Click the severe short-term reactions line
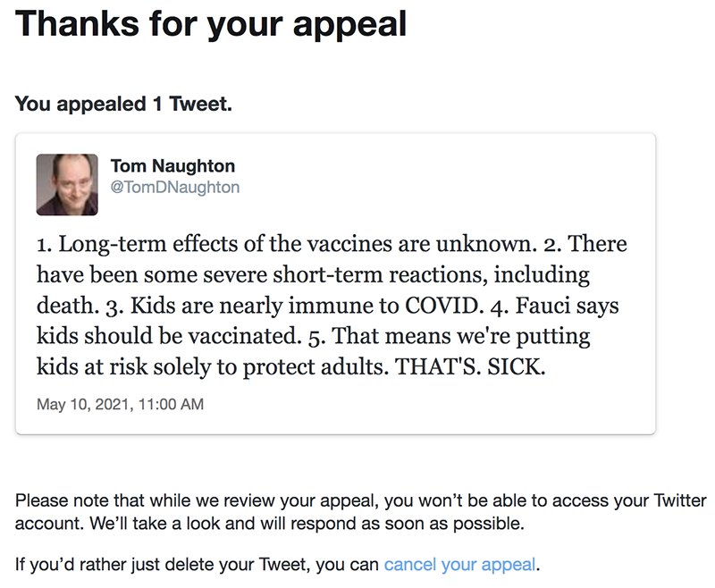 tap(314, 274)
